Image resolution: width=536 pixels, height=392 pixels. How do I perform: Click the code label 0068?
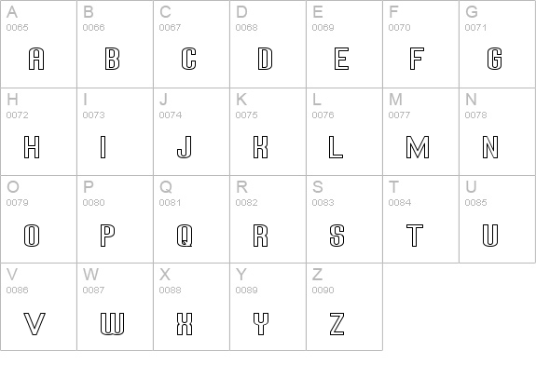tap(246, 27)
